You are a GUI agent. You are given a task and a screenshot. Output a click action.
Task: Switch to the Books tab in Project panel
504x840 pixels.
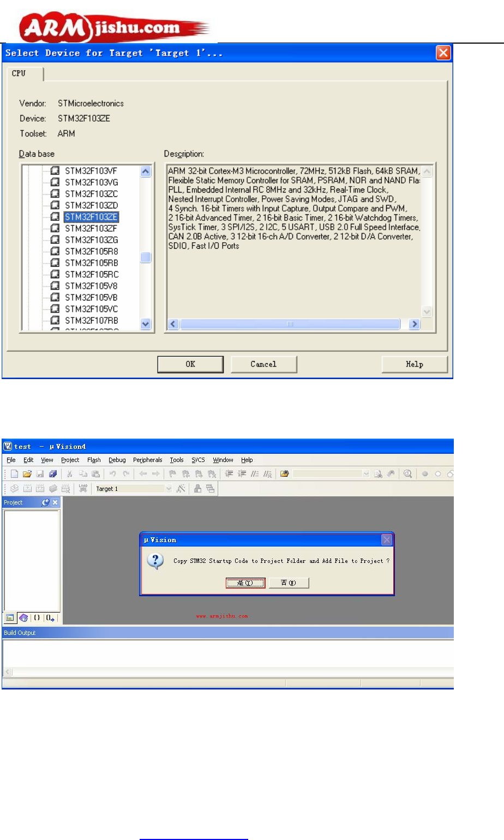23,618
